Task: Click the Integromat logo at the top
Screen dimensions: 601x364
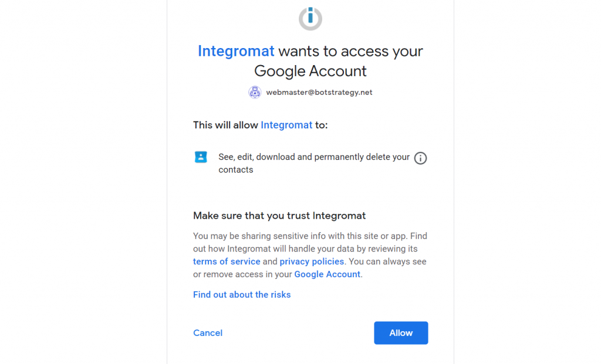Action: click(310, 18)
